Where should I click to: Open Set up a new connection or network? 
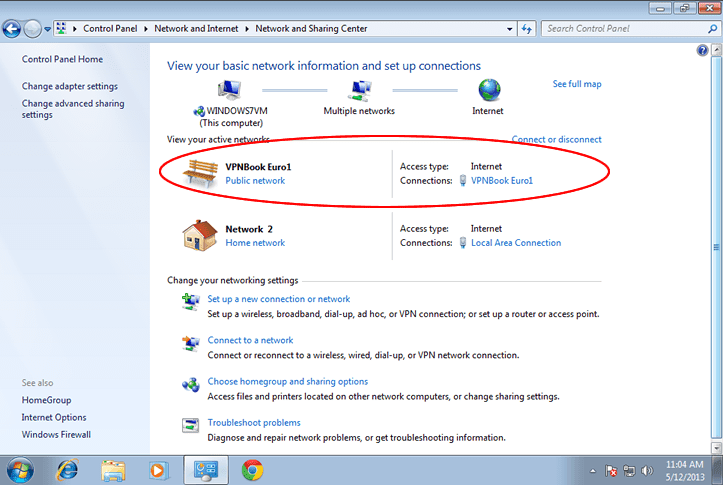coord(279,299)
